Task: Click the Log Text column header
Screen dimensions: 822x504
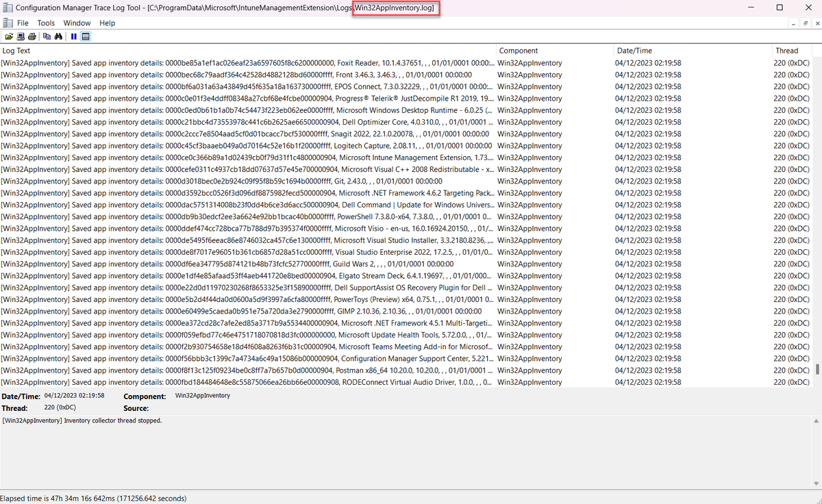Action: 248,51
